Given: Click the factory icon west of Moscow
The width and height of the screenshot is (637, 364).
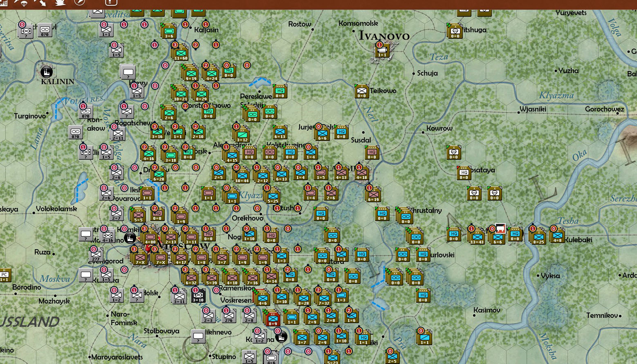Looking at the screenshot, I should click(130, 238).
